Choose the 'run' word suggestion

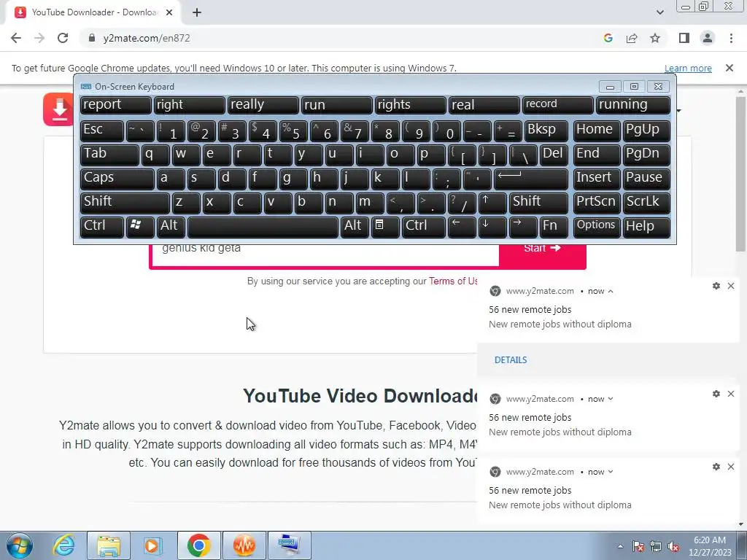pos(336,105)
